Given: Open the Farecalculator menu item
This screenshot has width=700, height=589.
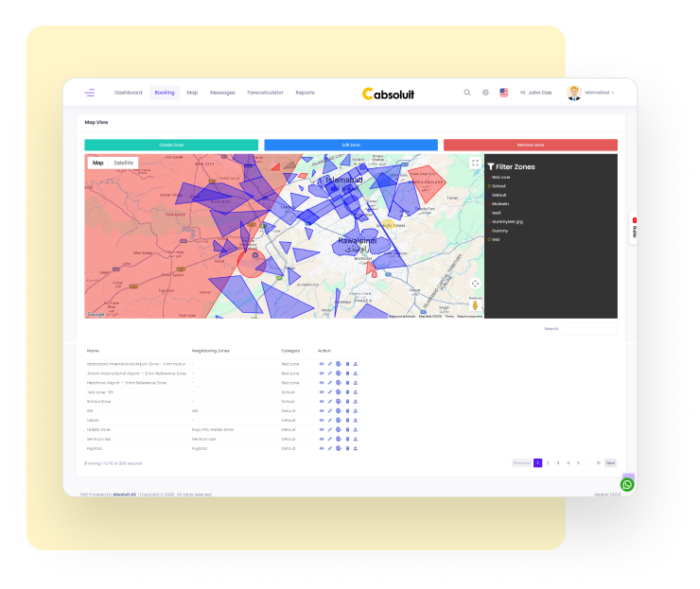Looking at the screenshot, I should (x=265, y=93).
